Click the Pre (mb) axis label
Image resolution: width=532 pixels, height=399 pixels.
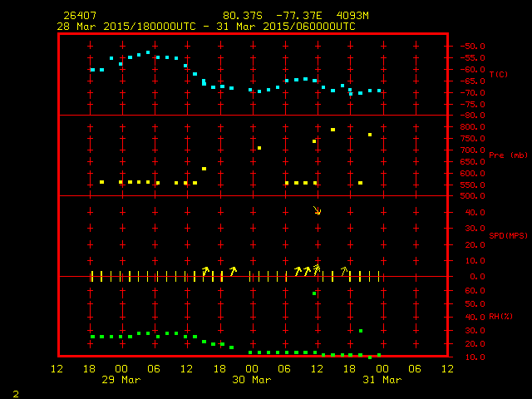pyautogui.click(x=508, y=155)
